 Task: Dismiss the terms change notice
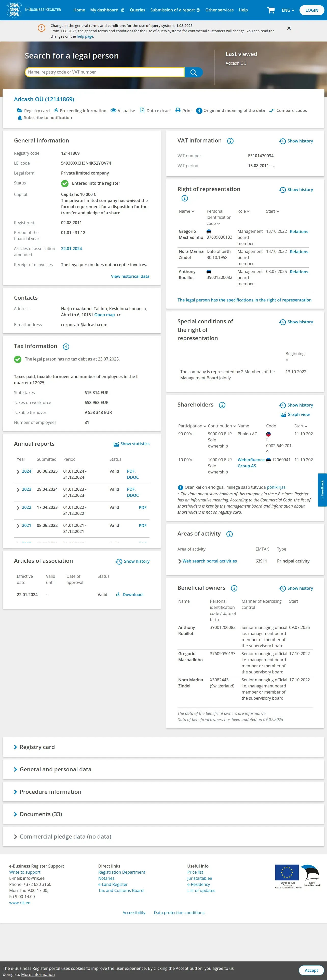click(289, 28)
